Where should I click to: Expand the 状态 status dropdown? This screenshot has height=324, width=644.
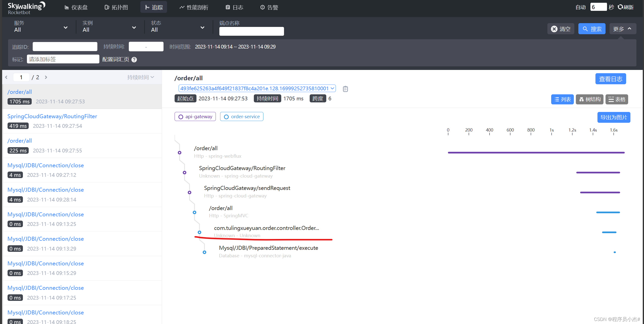pos(178,27)
